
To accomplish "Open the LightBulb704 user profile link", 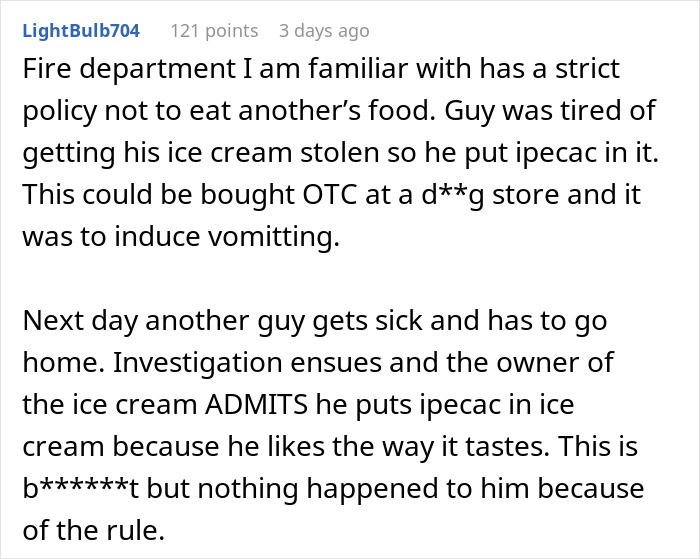I will point(81,31).
